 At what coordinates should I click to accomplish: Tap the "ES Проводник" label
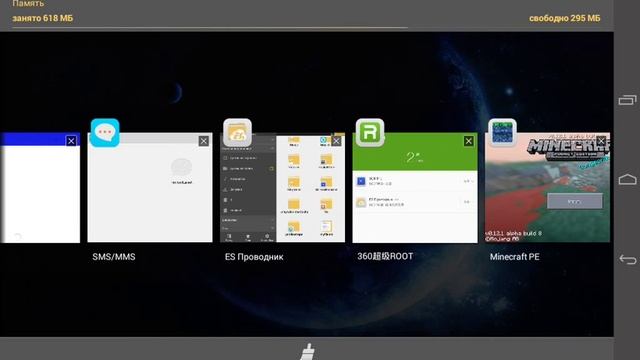pos(254,257)
